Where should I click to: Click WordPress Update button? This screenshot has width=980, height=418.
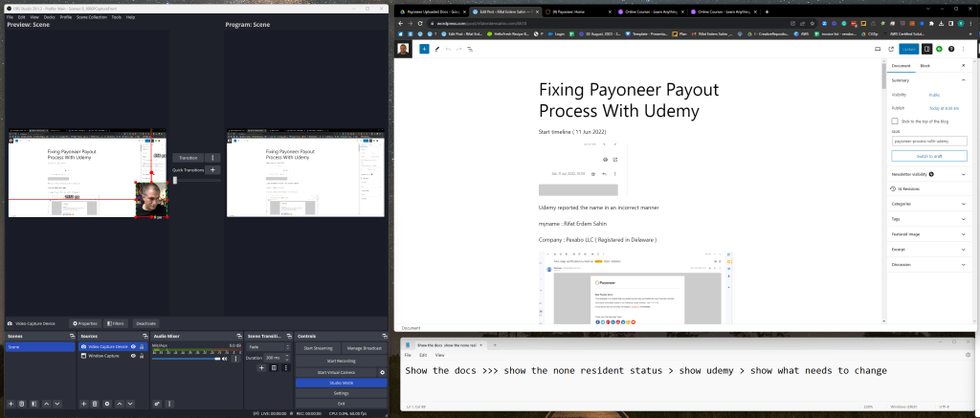click(909, 49)
